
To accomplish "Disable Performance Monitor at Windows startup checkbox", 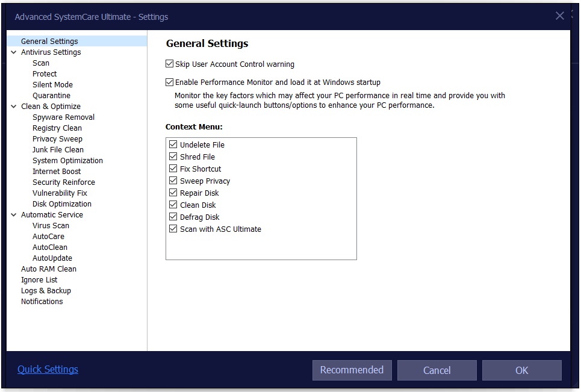I will coord(169,82).
